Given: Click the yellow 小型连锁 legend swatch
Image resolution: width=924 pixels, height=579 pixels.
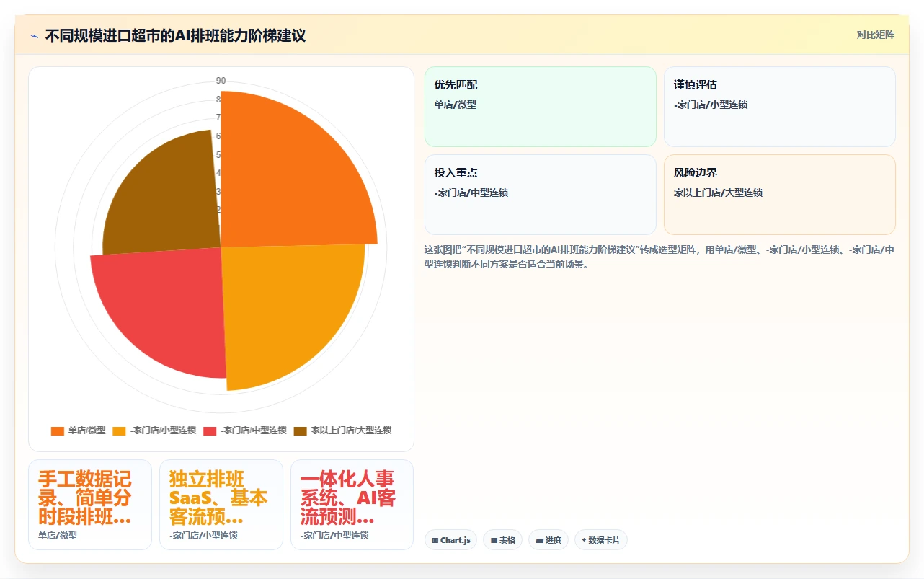Looking at the screenshot, I should click(120, 430).
